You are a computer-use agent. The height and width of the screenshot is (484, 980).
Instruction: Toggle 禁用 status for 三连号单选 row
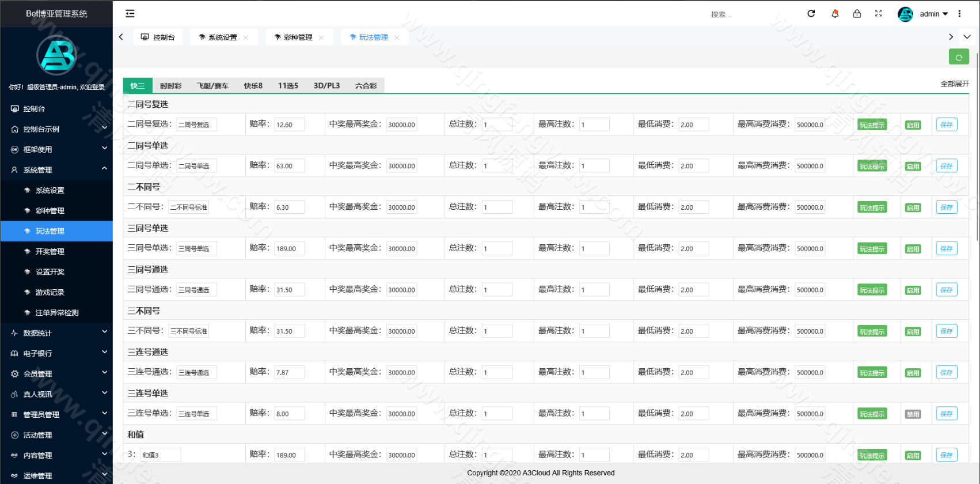[x=913, y=414]
